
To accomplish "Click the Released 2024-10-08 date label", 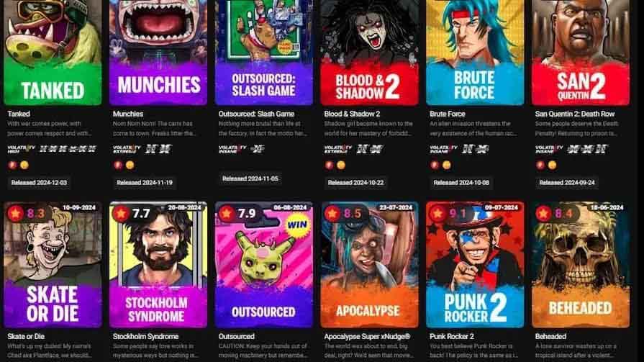I will 461,182.
